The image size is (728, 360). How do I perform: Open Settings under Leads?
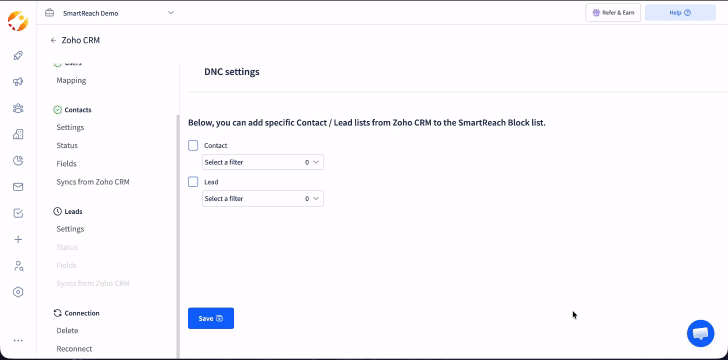[70, 229]
